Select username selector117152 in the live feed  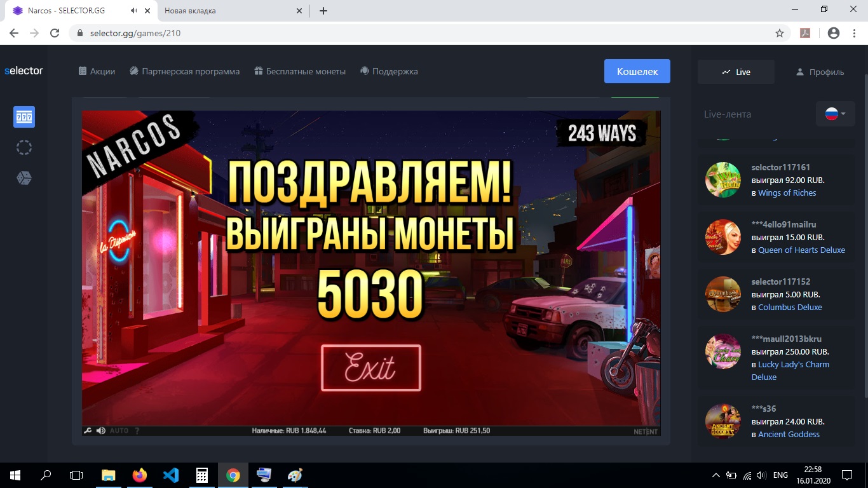click(781, 281)
